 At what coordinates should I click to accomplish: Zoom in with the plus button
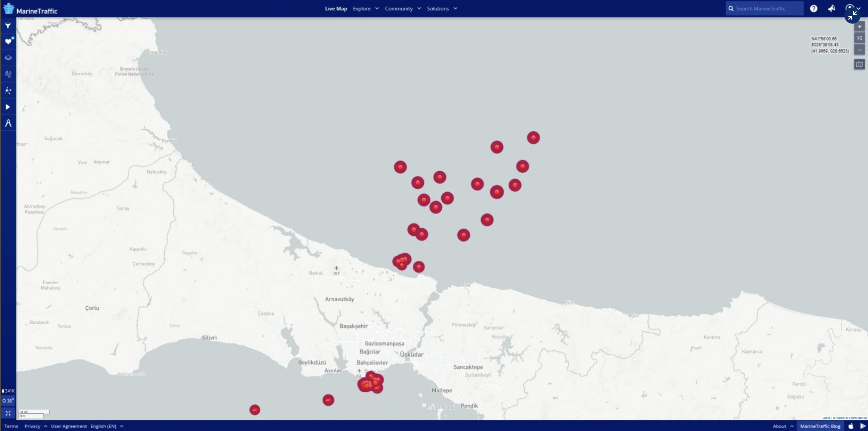(x=859, y=27)
